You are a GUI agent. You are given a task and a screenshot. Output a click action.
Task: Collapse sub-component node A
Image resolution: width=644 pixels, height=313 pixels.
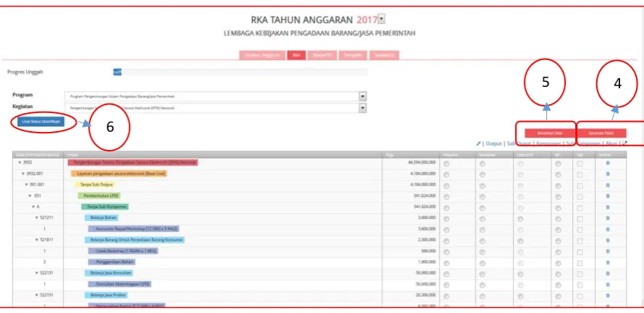33,207
